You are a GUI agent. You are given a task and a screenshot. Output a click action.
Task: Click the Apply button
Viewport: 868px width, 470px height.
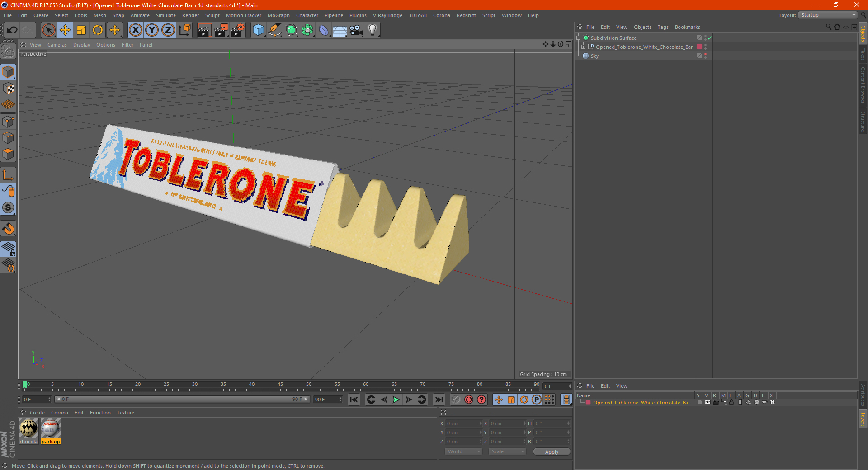coord(552,452)
